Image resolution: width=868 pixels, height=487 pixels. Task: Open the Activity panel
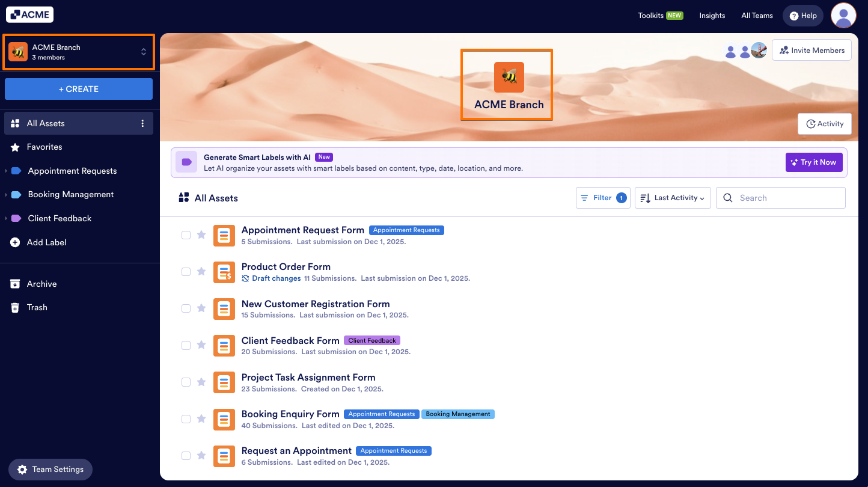[x=825, y=124]
